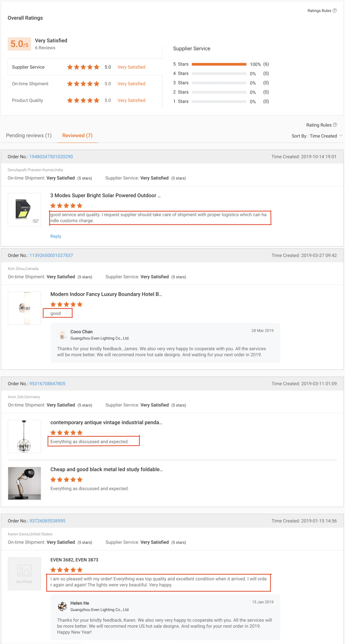Switch to the Pending reviews tab
This screenshot has width=345, height=644.
point(29,136)
